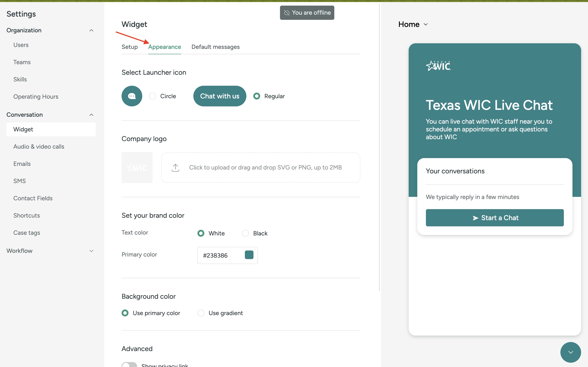Collapse the Conversation section chevron
This screenshot has width=588, height=367.
click(x=91, y=115)
